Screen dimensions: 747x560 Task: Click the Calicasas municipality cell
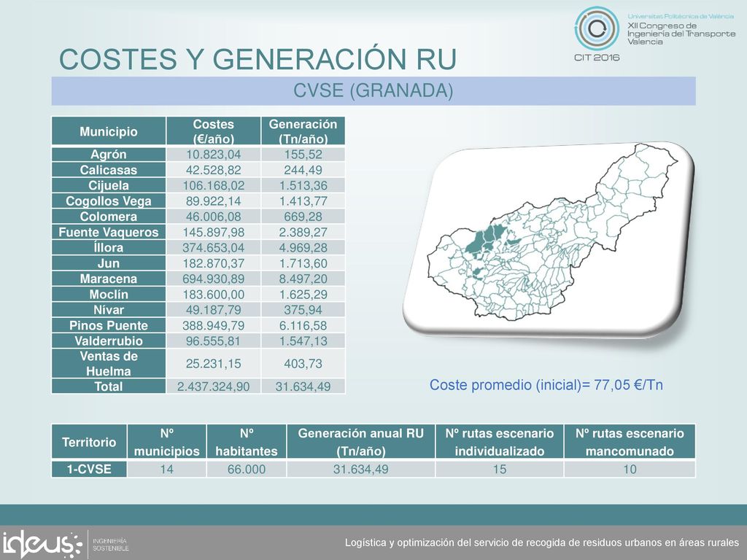coord(109,170)
